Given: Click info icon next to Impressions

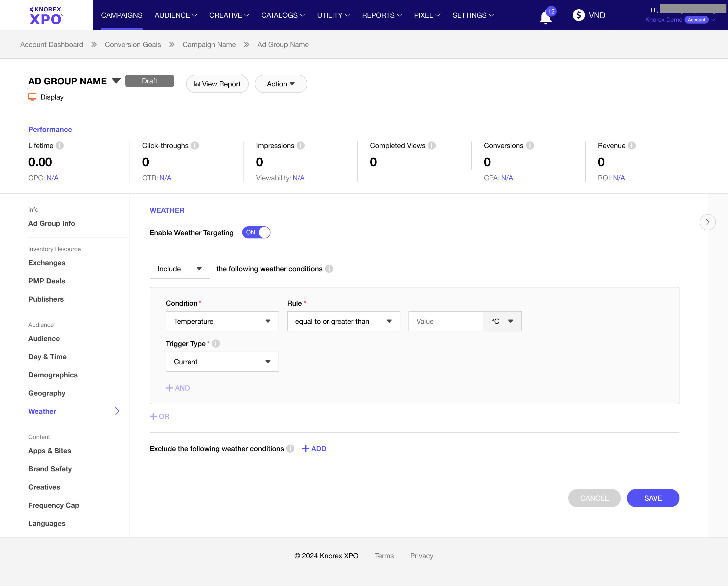Looking at the screenshot, I should (x=301, y=145).
